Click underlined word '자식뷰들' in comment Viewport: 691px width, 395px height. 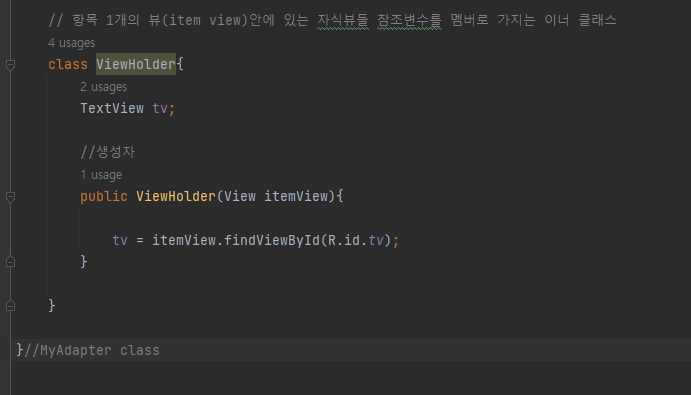343,20
